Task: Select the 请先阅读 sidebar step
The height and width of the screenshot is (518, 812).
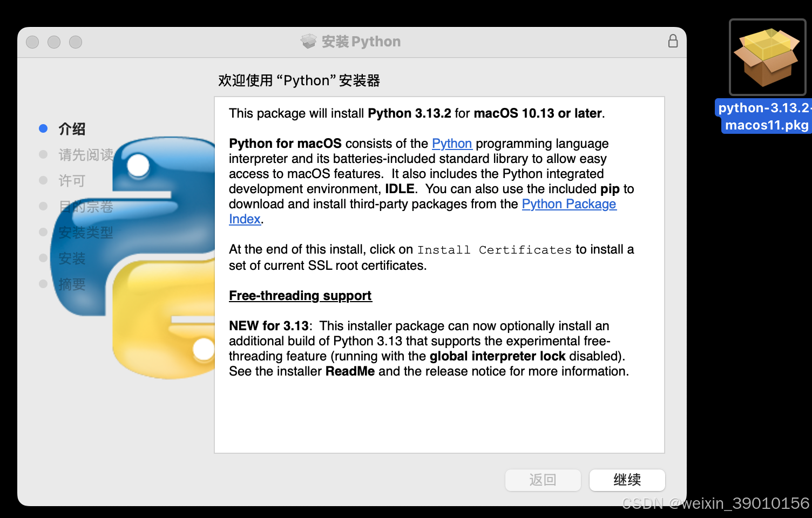Action: pyautogui.click(x=85, y=154)
